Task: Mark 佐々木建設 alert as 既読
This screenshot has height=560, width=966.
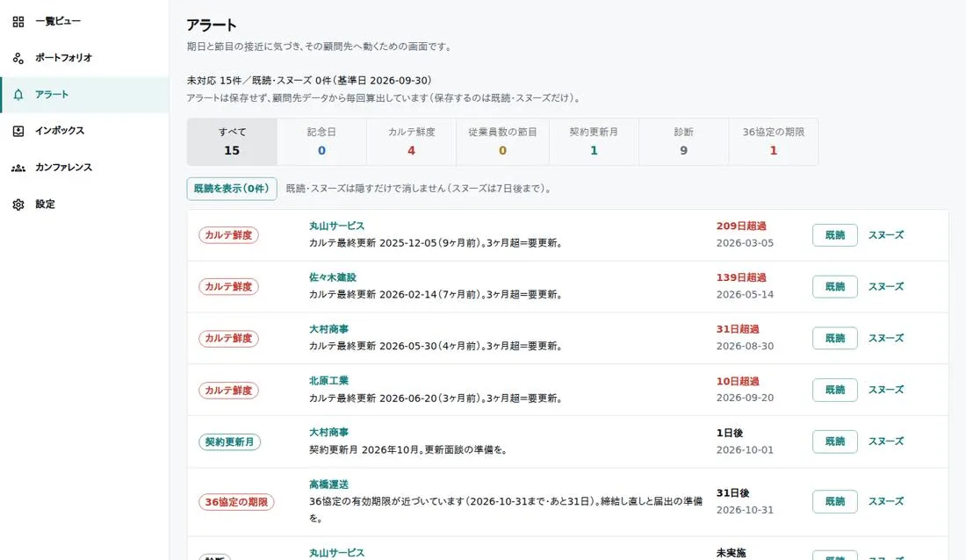Action: pos(835,287)
